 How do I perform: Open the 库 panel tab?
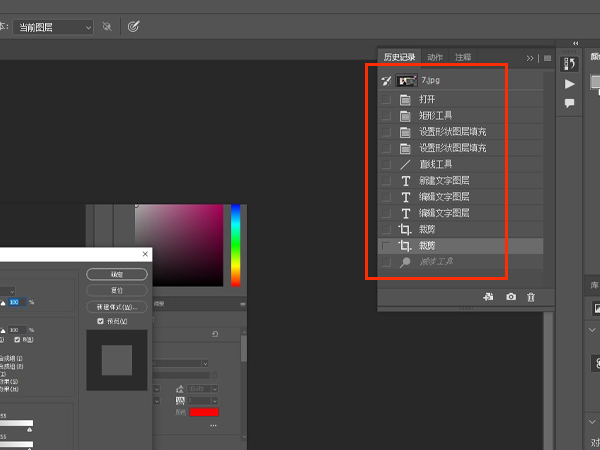594,285
